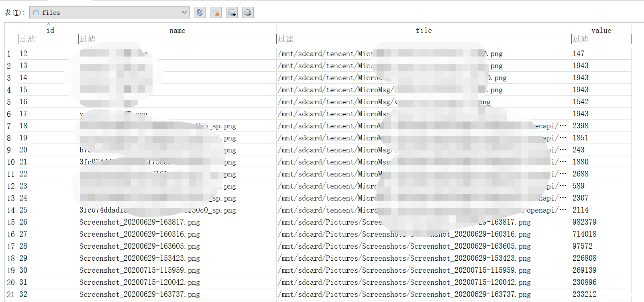Viewport: 644px width, 302px height.
Task: Select row header number 1
Action: point(11,54)
